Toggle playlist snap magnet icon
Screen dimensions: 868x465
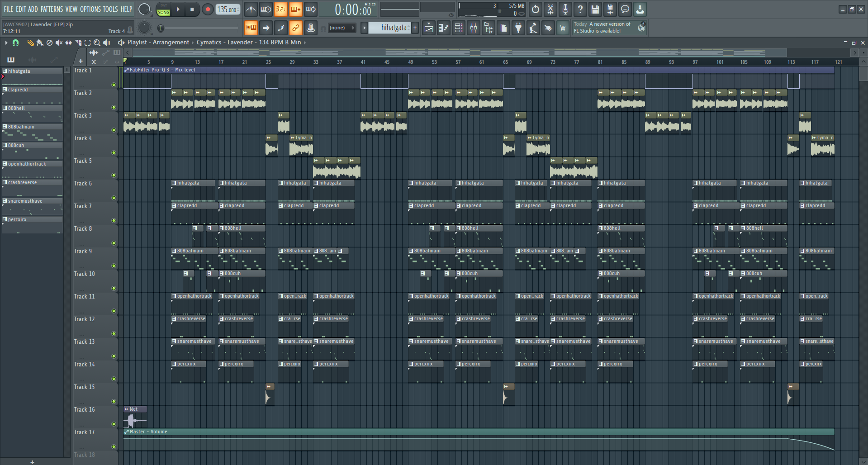[x=15, y=43]
